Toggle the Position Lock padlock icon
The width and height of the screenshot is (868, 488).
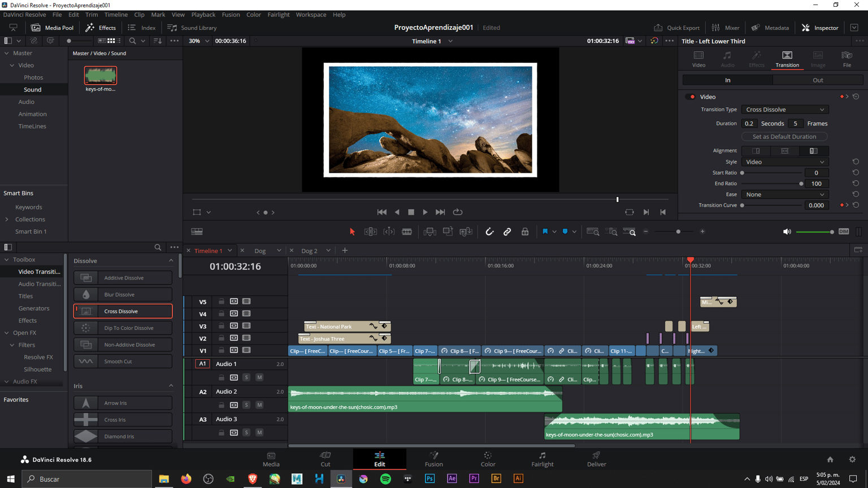[525, 232]
